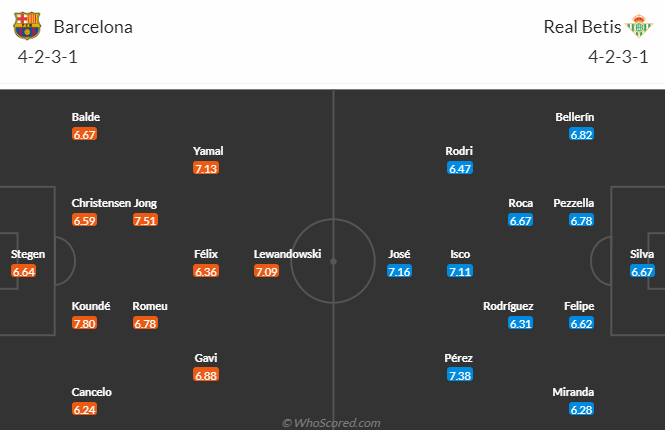Click the player name Gavi
The image size is (665, 430).
(206, 358)
